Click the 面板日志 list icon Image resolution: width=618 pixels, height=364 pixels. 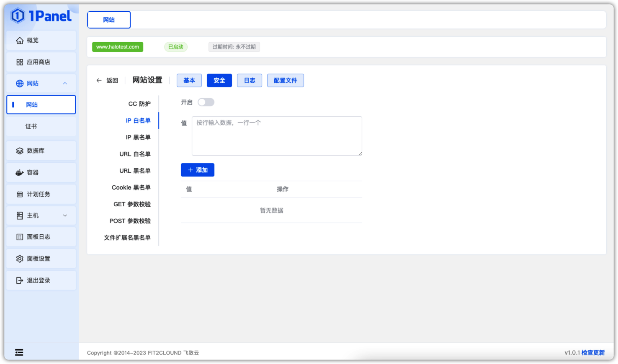click(20, 237)
